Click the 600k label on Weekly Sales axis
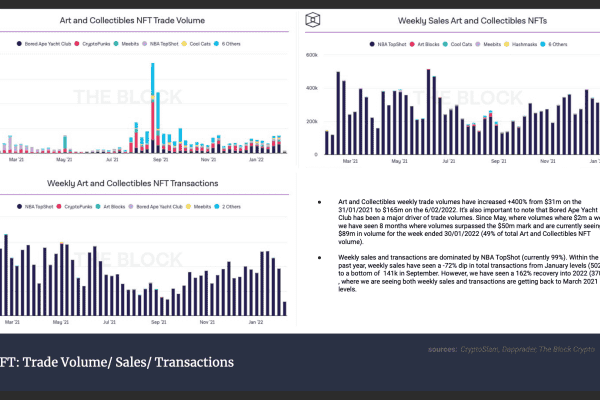Screen dimensions: 600x400 coord(311,55)
